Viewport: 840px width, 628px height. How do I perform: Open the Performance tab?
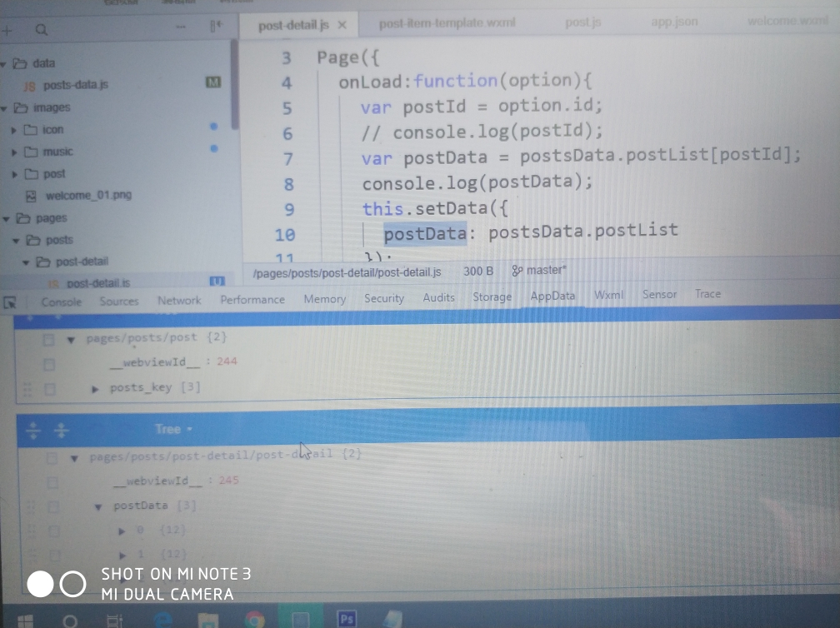point(252,300)
